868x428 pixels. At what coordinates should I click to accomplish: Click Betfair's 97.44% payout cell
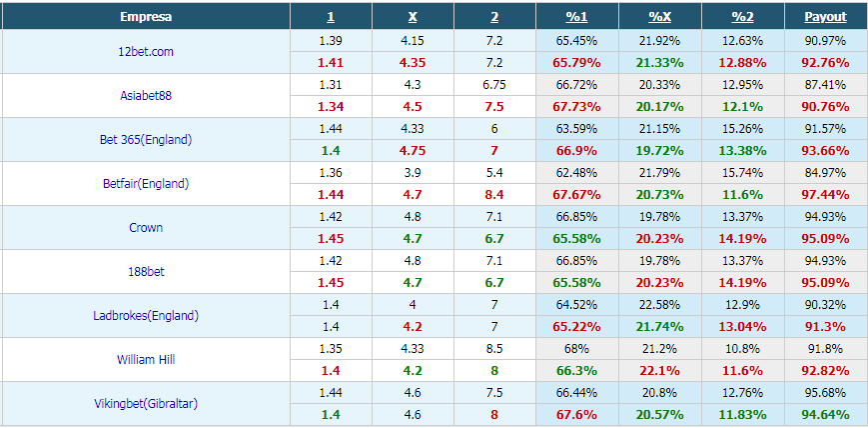(825, 194)
